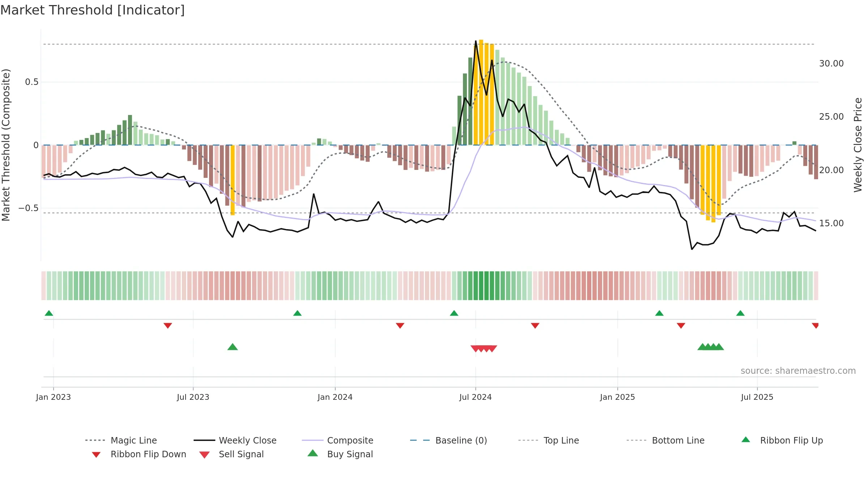Click the Jul 2024 x-axis label

476,397
